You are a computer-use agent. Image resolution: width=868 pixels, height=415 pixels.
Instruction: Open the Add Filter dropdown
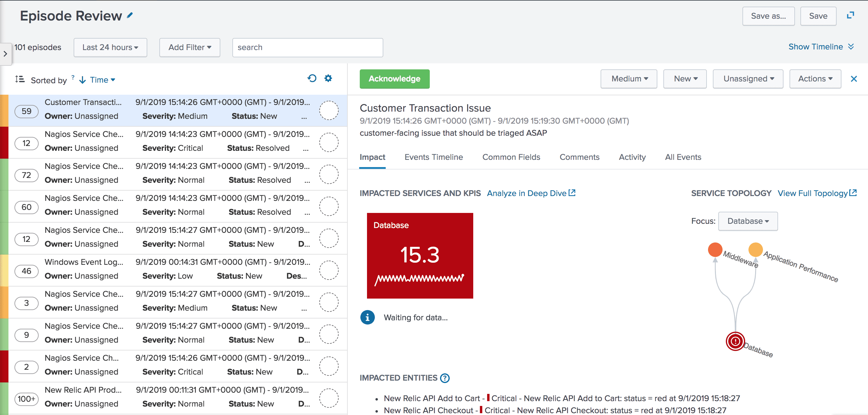click(190, 47)
